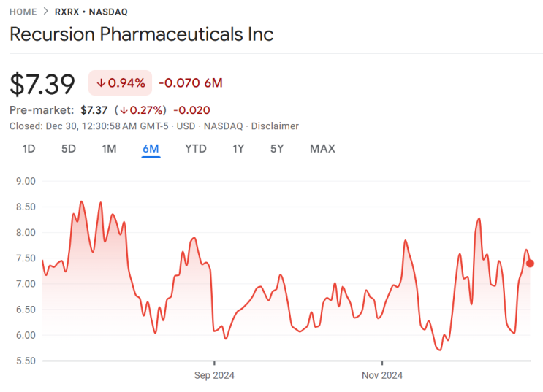Click the red end-point dot on the chart
The width and height of the screenshot is (543, 392).
pos(530,263)
